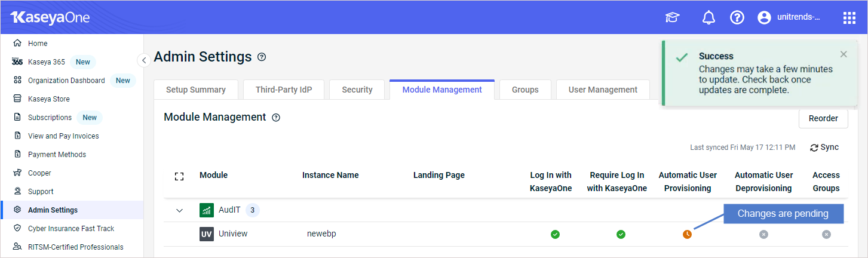Open the help question mark in header

point(737,18)
